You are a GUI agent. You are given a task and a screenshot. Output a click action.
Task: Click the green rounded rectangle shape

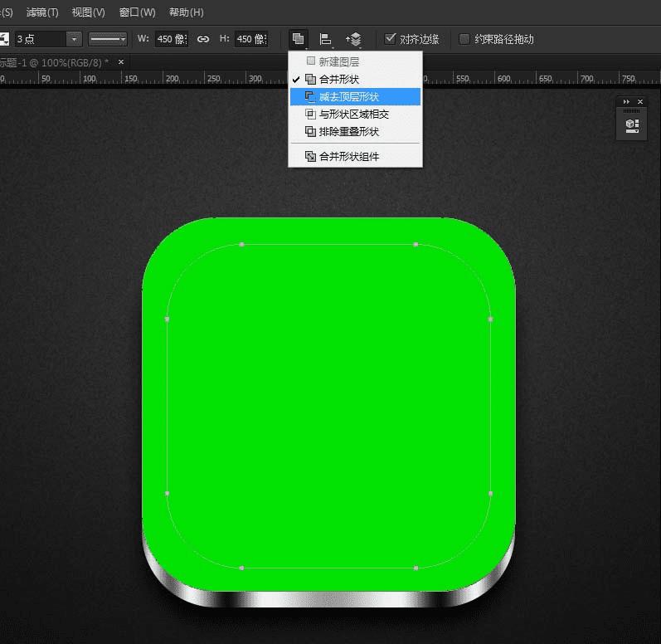[x=328, y=405]
